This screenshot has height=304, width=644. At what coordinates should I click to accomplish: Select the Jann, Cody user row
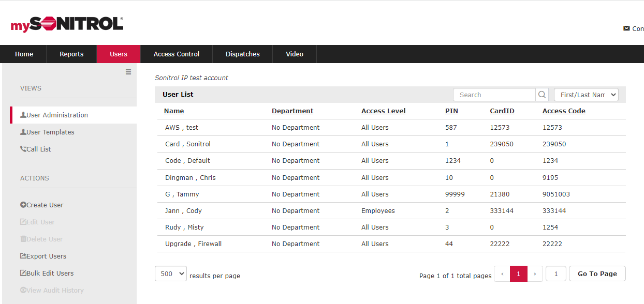point(184,211)
